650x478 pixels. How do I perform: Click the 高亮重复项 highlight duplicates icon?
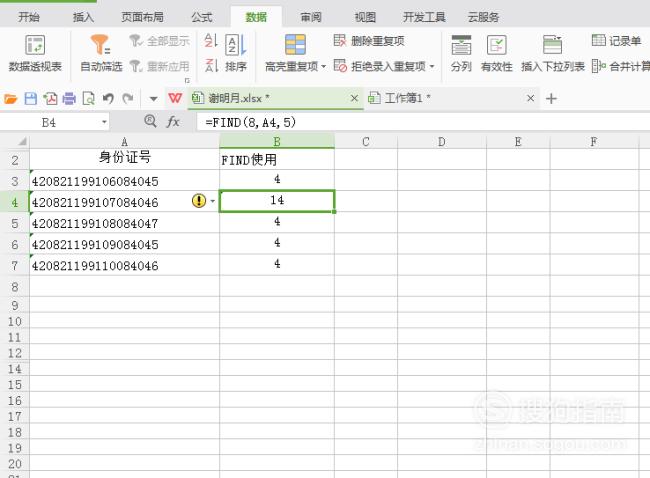pyautogui.click(x=295, y=45)
